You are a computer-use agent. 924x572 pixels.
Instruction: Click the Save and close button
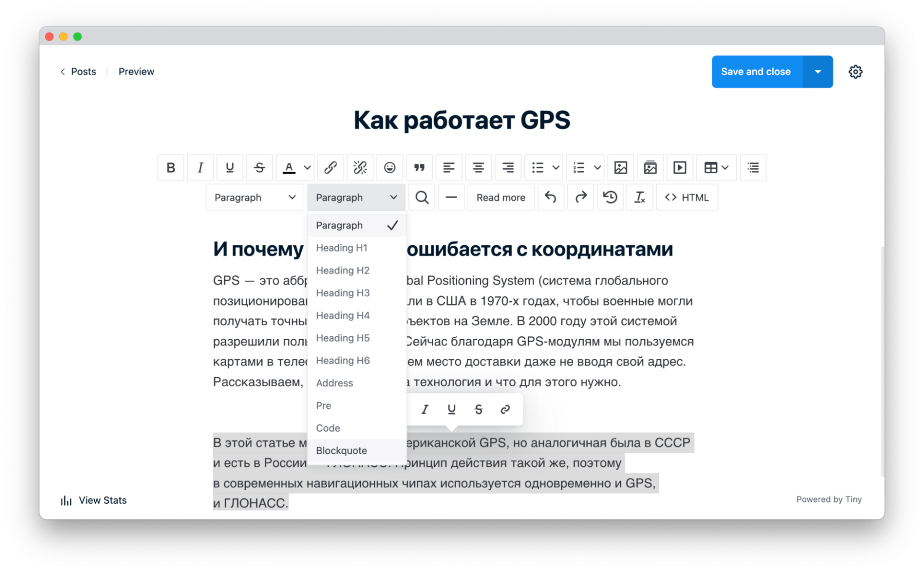pos(756,71)
